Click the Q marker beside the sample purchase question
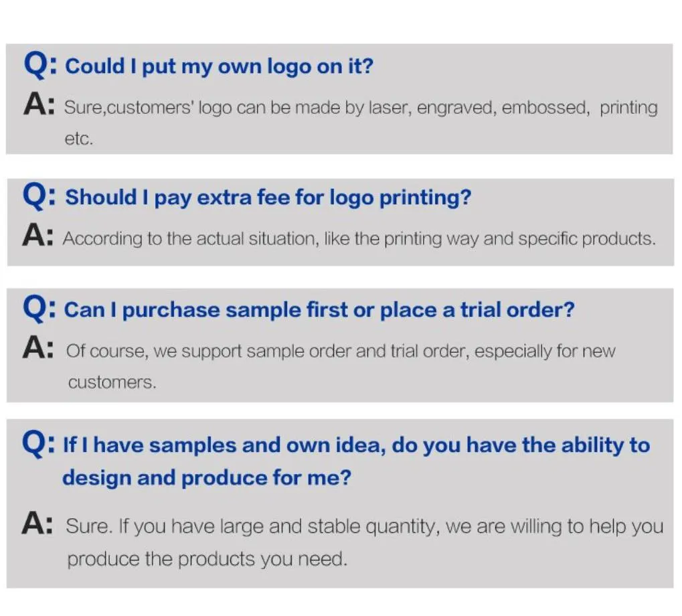 pyautogui.click(x=39, y=309)
